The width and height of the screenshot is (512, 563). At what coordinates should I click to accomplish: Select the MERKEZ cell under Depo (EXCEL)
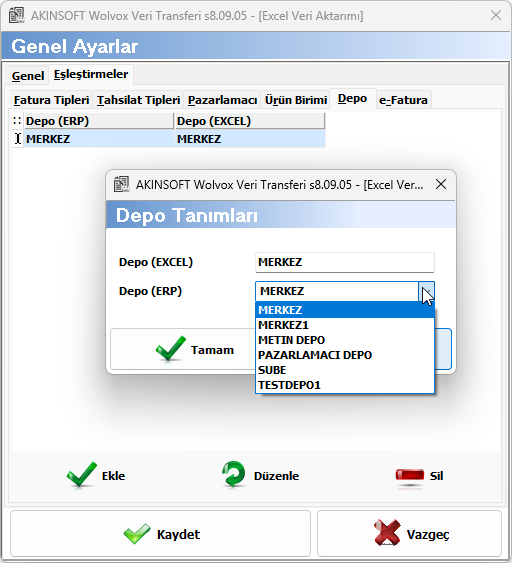coord(250,139)
